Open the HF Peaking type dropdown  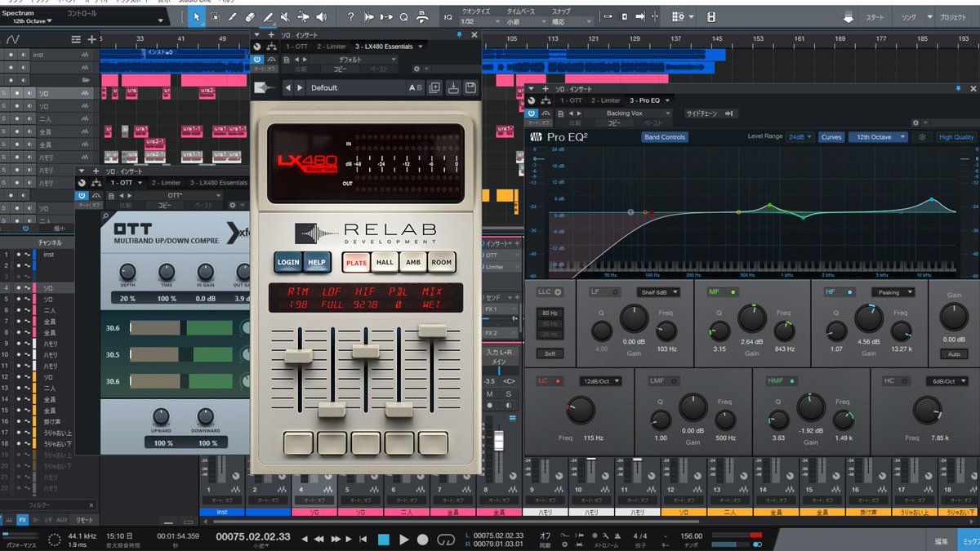pos(893,291)
